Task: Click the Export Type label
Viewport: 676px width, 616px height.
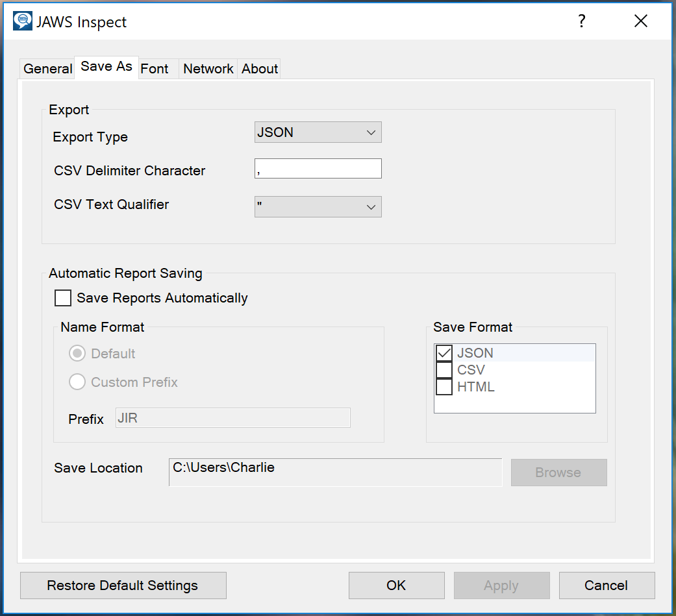Action: coord(90,137)
